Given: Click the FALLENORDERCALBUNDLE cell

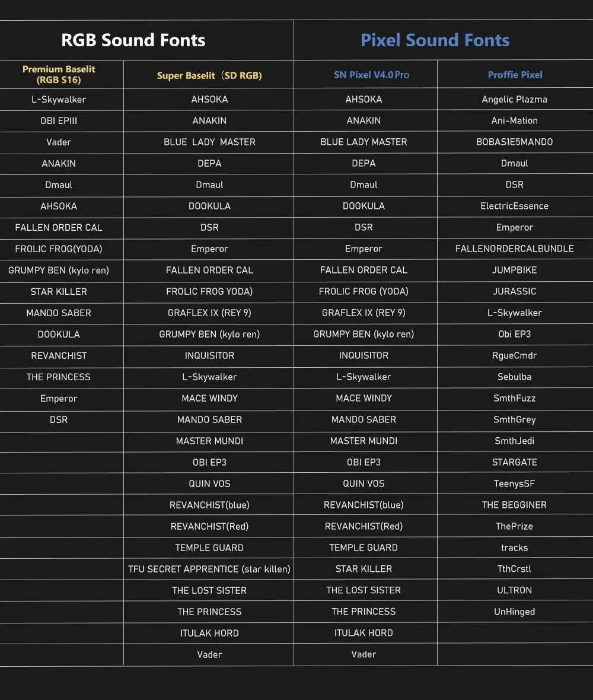Looking at the screenshot, I should tap(514, 249).
